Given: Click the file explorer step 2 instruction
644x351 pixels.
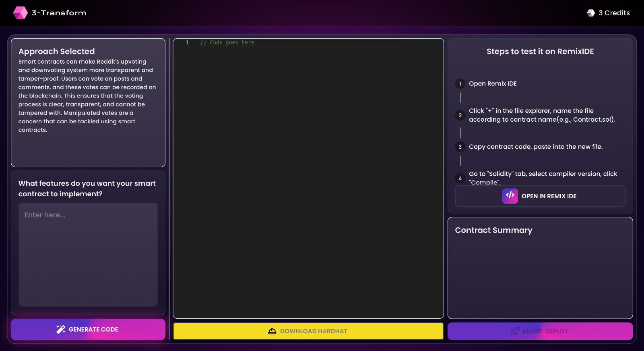Looking at the screenshot, I should pos(542,115).
